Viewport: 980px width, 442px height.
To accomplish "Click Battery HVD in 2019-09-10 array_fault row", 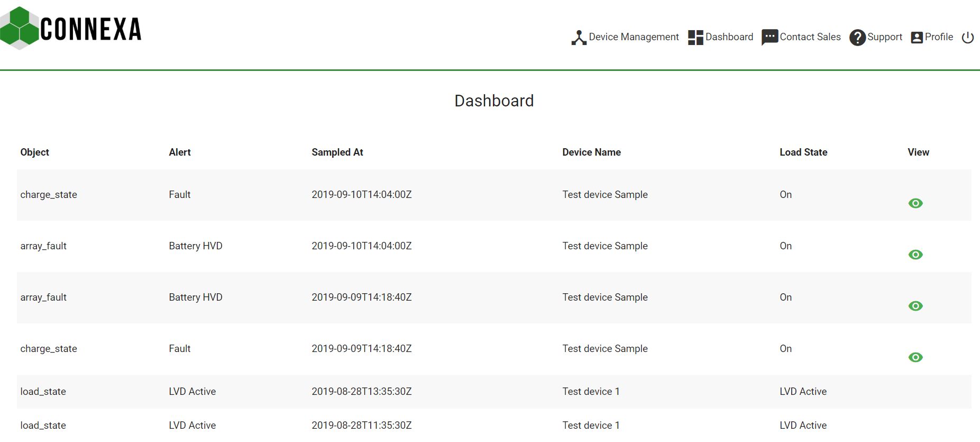I will pos(196,246).
